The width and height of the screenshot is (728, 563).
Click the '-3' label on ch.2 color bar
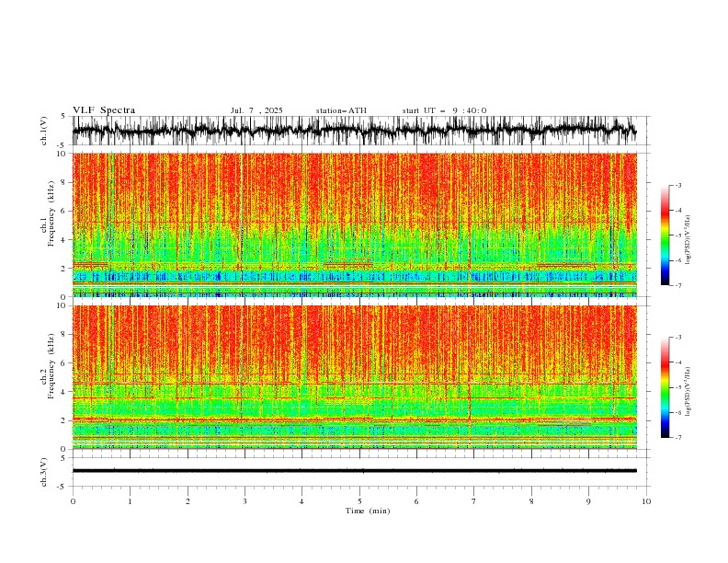click(x=677, y=338)
